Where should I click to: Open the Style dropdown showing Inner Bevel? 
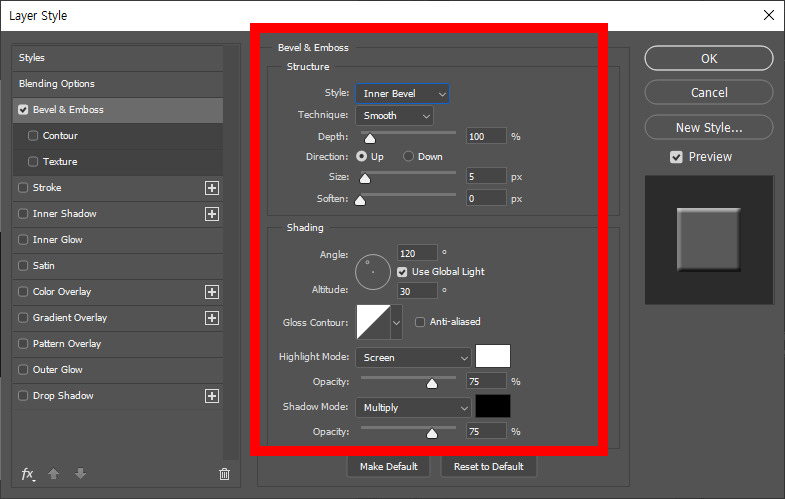[403, 94]
